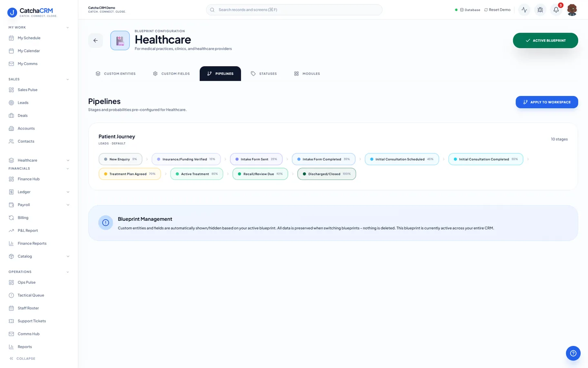The height and width of the screenshot is (368, 588).
Task: Switch to Custom Entities tab
Action: [x=116, y=74]
